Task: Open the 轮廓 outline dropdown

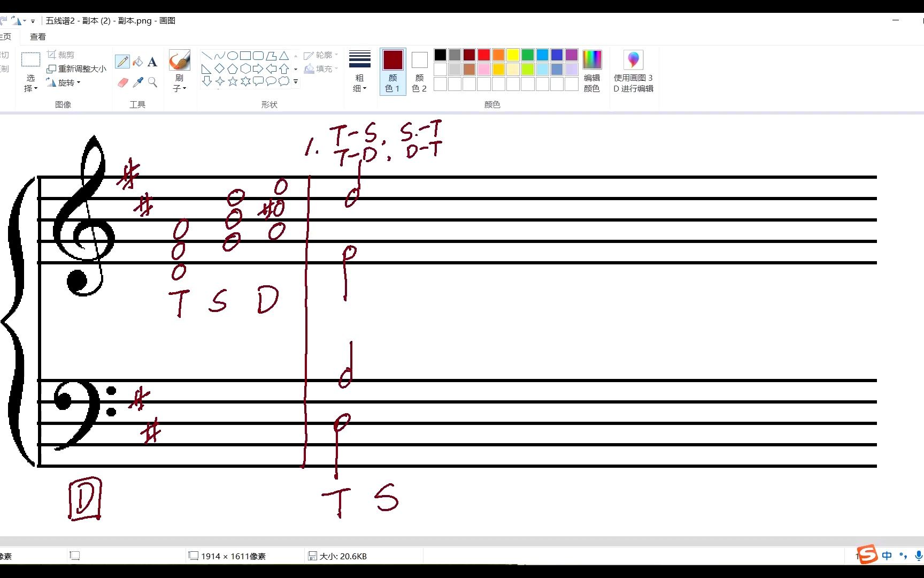Action: tap(321, 55)
